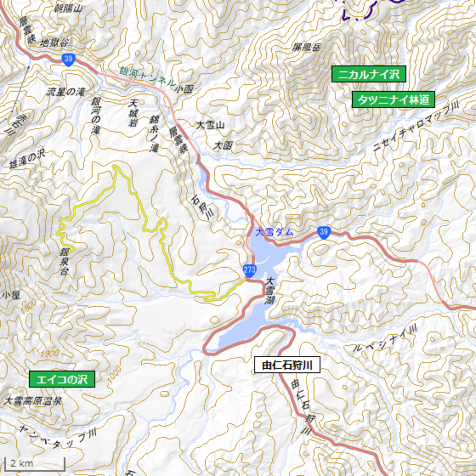Click the タツニナイ林道 green label
Screen dimensions: 476x476
coord(393,100)
